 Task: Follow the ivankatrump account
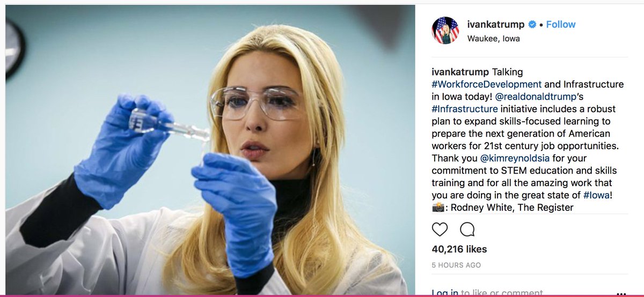click(x=561, y=25)
